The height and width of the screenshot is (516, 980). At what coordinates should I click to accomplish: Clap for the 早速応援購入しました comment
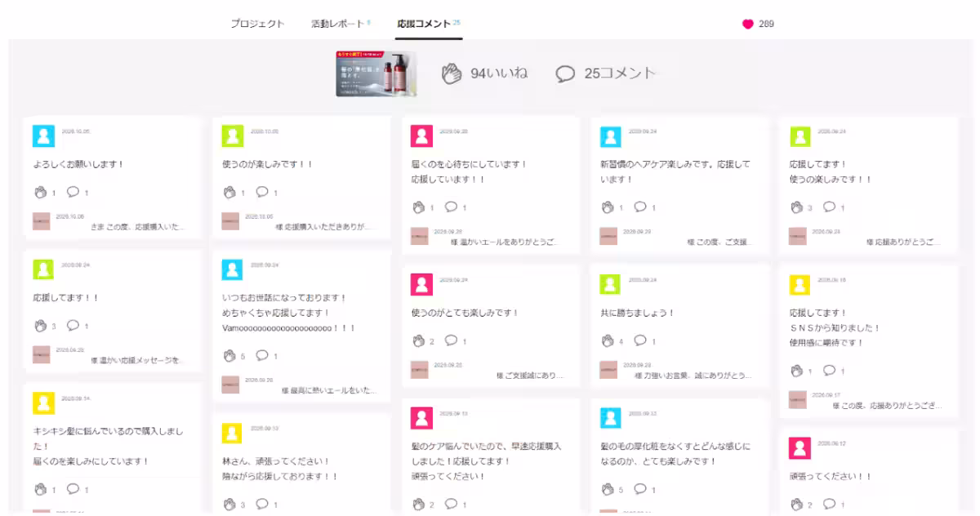pos(419,505)
